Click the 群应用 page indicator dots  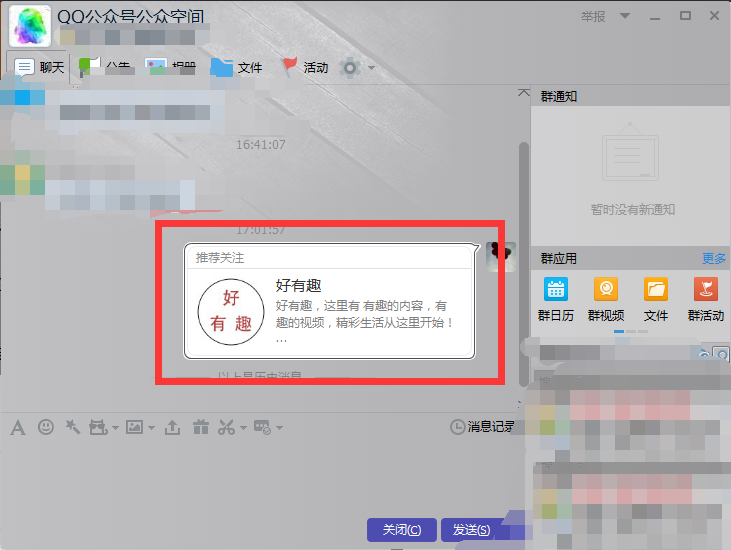click(631, 331)
